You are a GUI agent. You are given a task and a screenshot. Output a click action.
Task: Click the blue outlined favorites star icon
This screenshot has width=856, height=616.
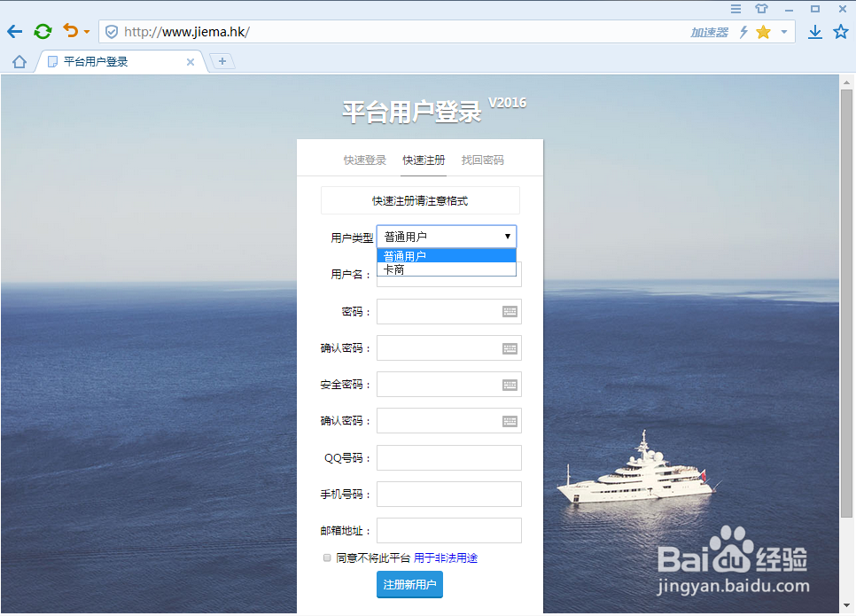(x=841, y=32)
